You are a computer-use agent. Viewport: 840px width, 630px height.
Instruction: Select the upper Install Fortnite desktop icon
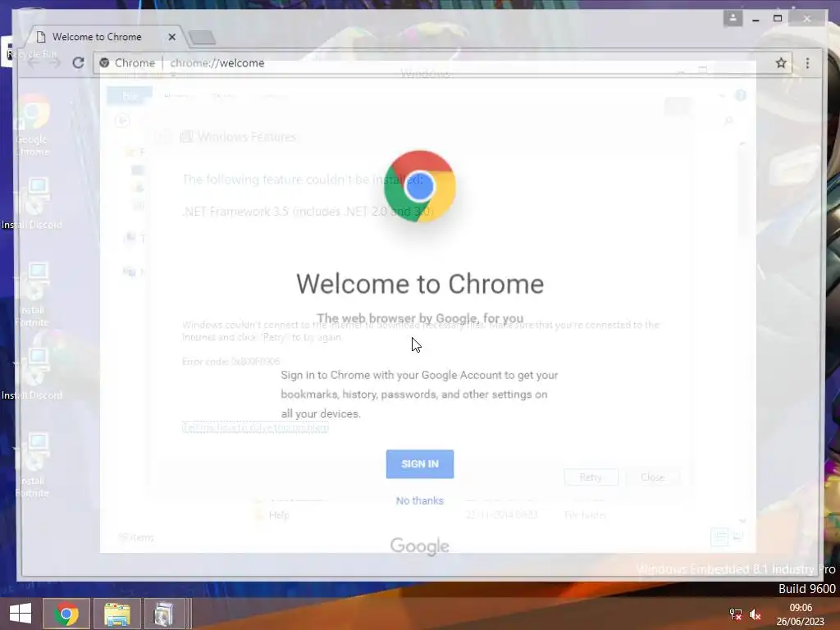point(32,294)
